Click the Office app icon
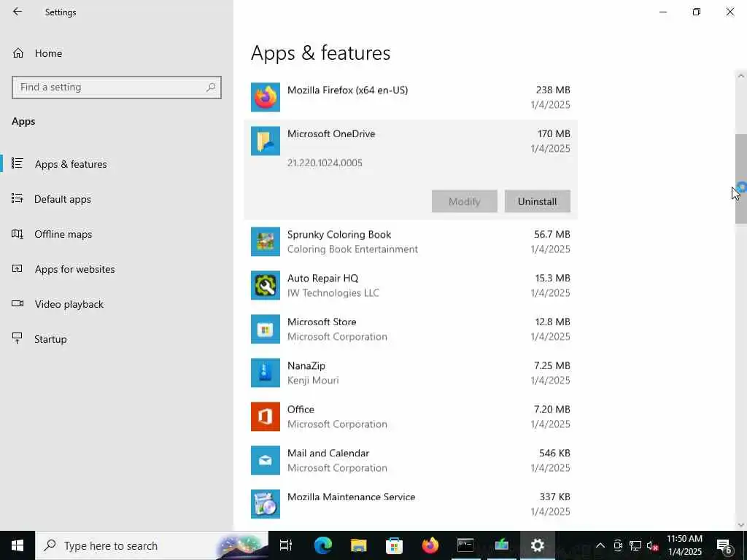This screenshot has width=747, height=560. pyautogui.click(x=266, y=416)
